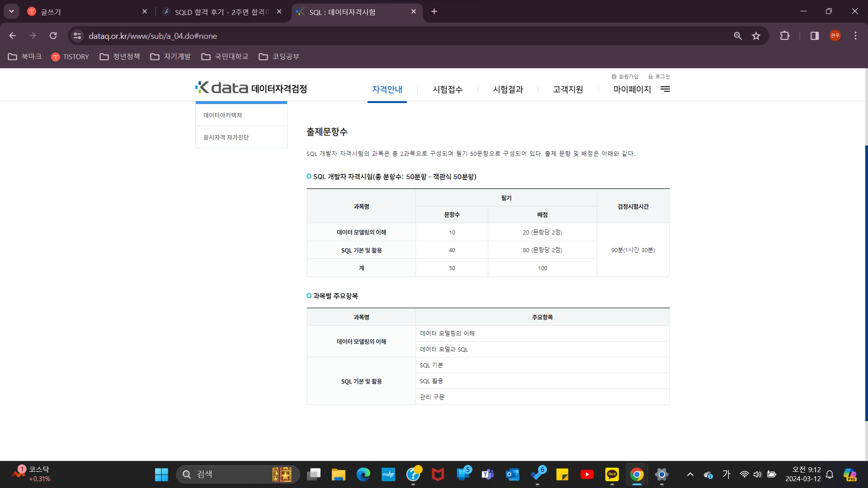This screenshot has height=488, width=868.
Task: Open the Chrome extensions puzzle icon
Action: (785, 36)
